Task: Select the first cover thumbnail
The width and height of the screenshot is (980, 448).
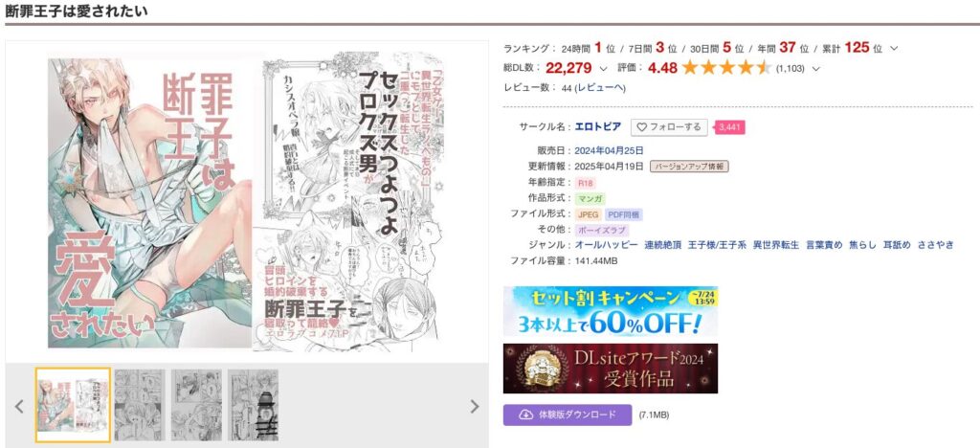Action: click(73, 405)
